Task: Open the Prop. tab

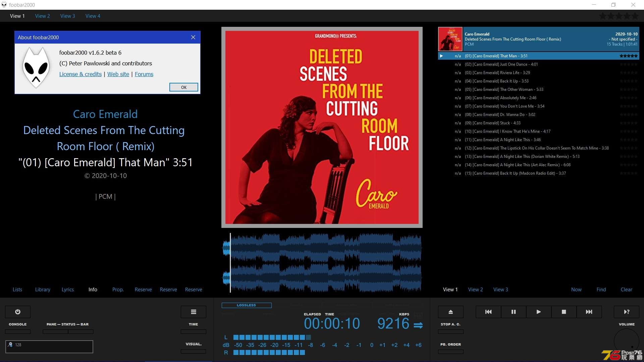Action: [x=118, y=289]
